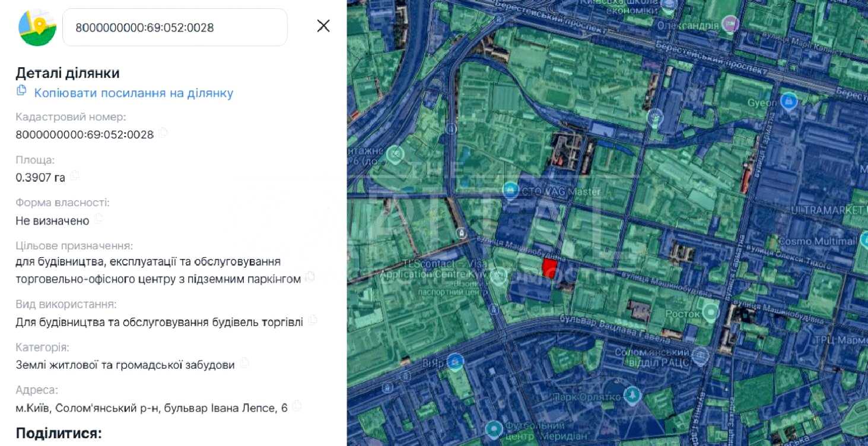
Task: Copy the address value icon
Action: [x=297, y=406]
